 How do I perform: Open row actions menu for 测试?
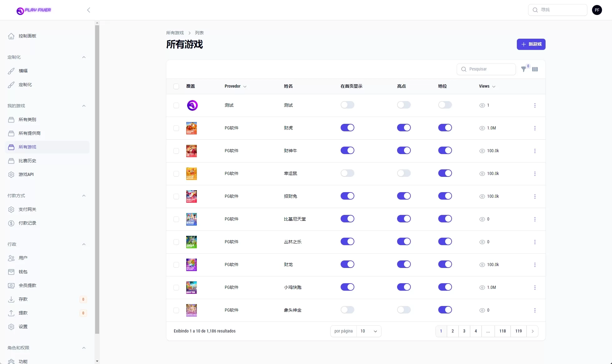(535, 105)
